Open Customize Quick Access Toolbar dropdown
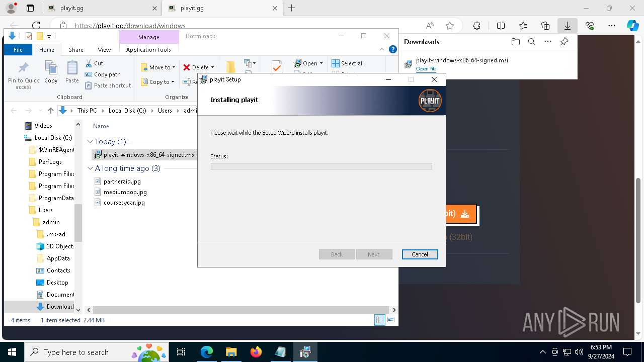The width and height of the screenshot is (644, 362). tap(49, 36)
